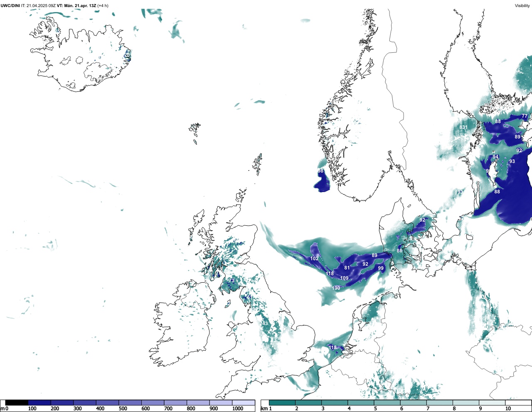This screenshot has width=532, height=412.
Task: Click the 'm' unit label on the legend
Action: [2, 409]
